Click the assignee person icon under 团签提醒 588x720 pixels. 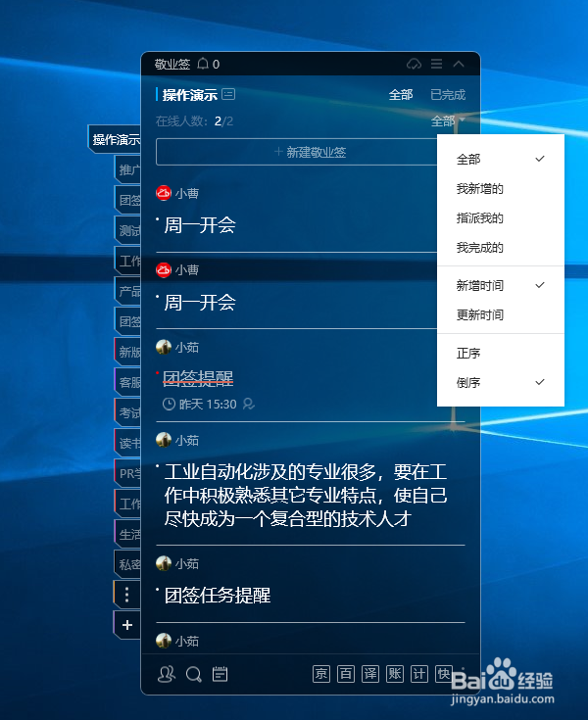[249, 404]
